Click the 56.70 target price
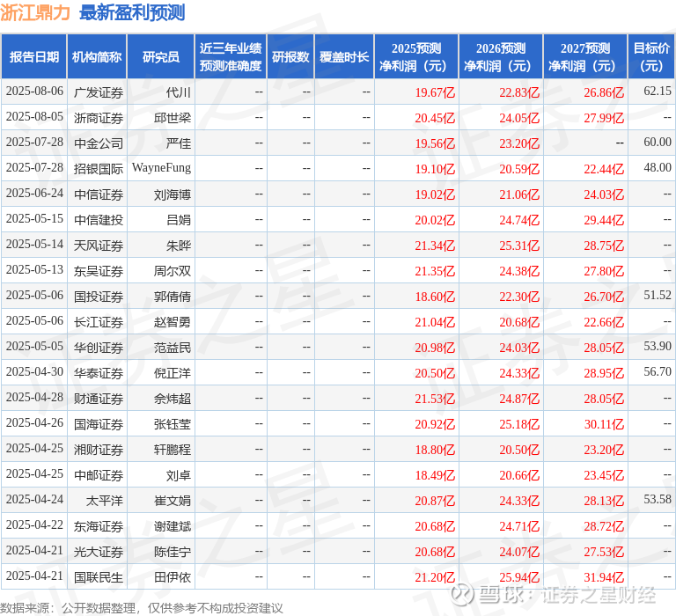This screenshot has width=676, height=616. 658,371
